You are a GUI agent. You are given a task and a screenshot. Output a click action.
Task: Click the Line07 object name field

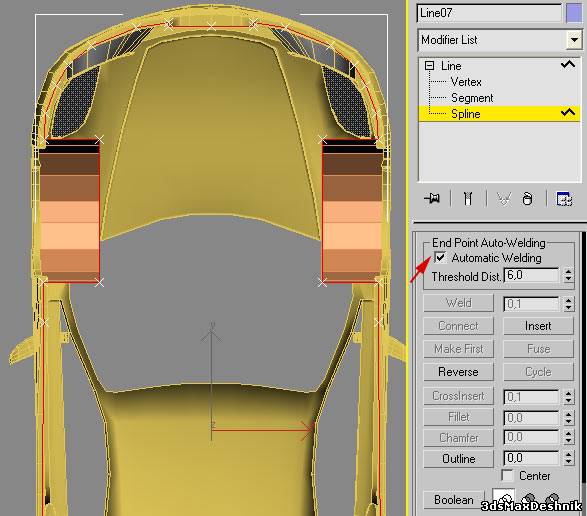(489, 13)
